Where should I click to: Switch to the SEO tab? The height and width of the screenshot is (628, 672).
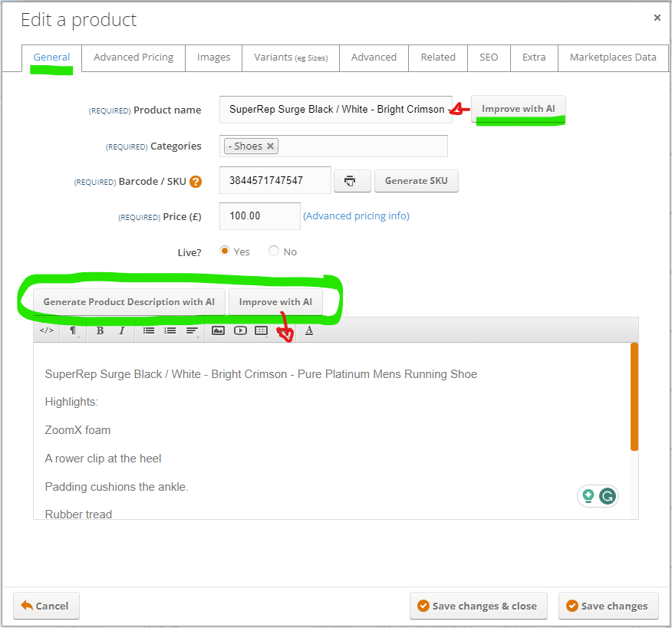click(489, 58)
